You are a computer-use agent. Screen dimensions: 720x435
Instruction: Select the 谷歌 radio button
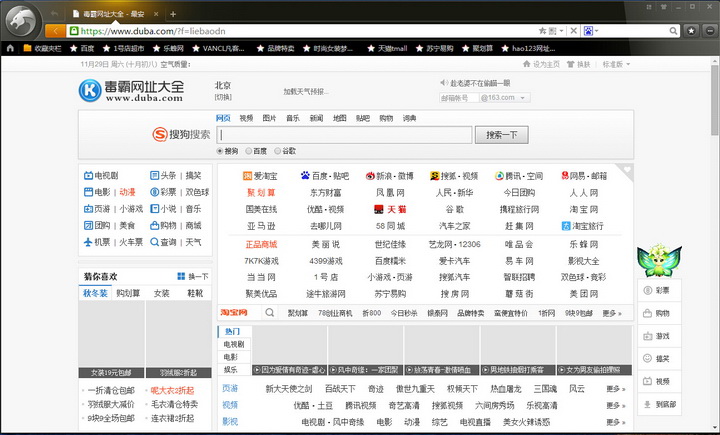(x=277, y=151)
